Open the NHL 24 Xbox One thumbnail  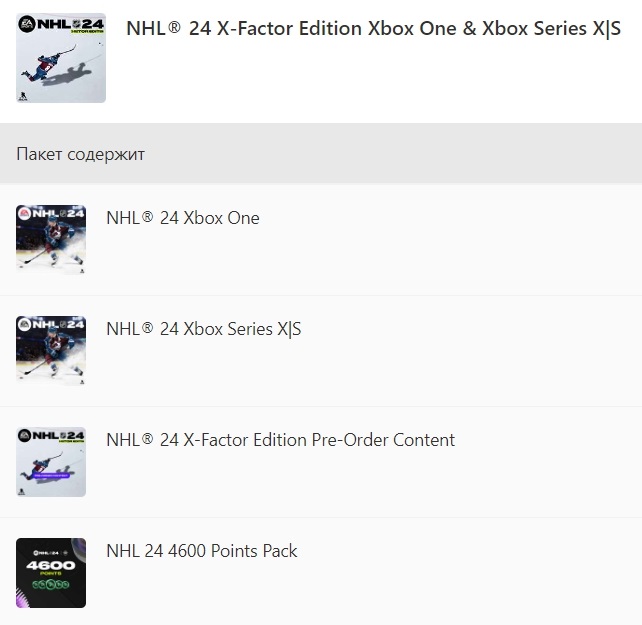pos(51,240)
